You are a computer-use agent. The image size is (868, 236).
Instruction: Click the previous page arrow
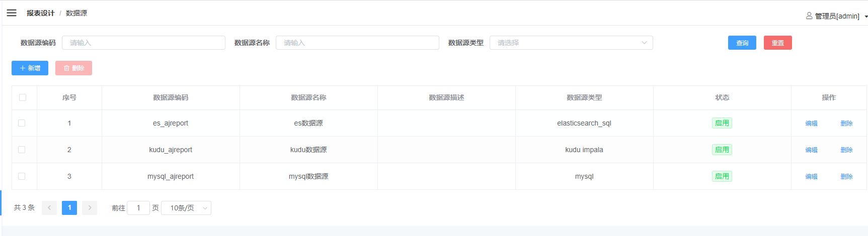coord(49,208)
